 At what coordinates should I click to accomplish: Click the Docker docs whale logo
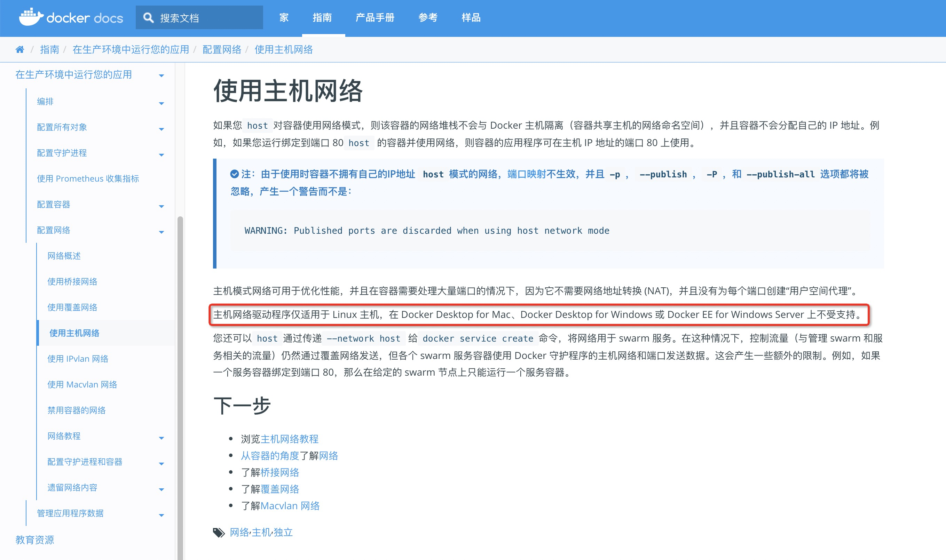click(32, 17)
